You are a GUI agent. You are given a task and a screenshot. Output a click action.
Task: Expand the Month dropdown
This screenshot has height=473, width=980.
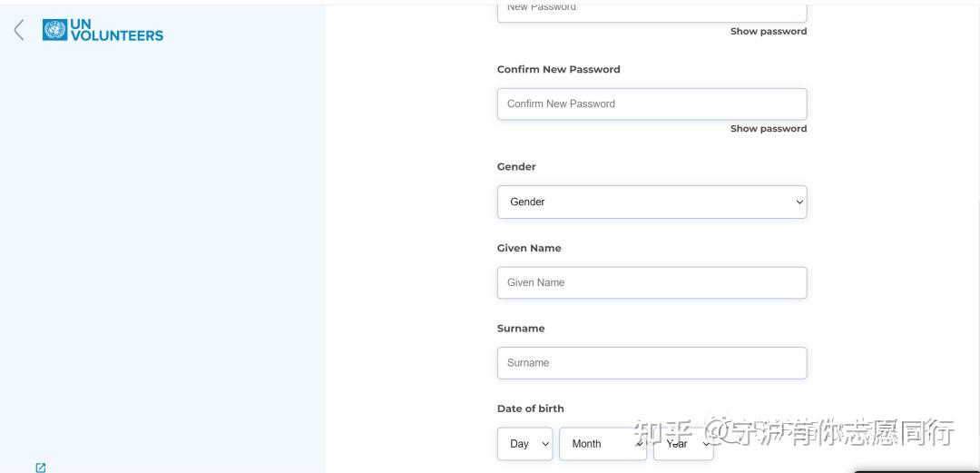tap(603, 444)
